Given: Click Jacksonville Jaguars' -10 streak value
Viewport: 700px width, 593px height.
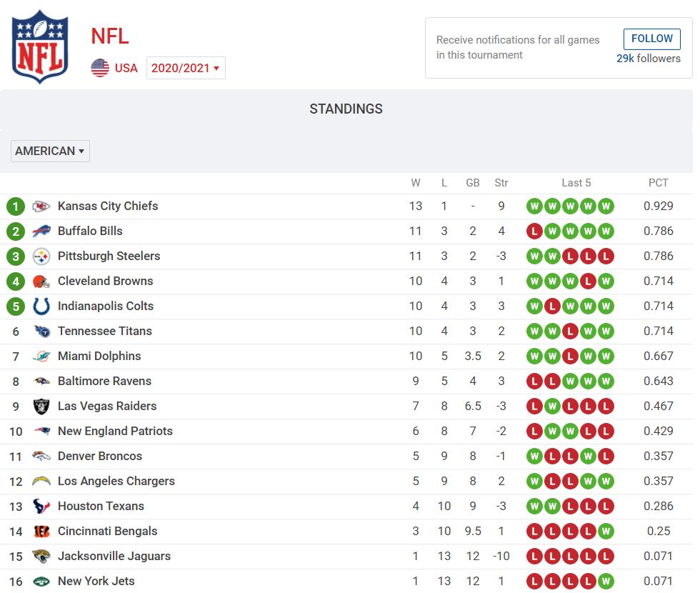Looking at the screenshot, I should click(501, 557).
